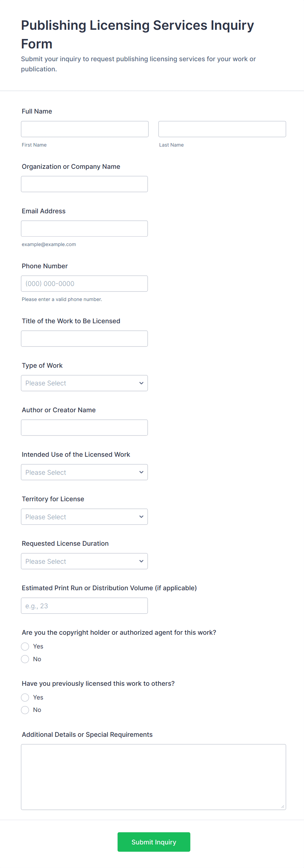
Task: Expand the Requested License Duration dropdown
Action: click(x=84, y=561)
